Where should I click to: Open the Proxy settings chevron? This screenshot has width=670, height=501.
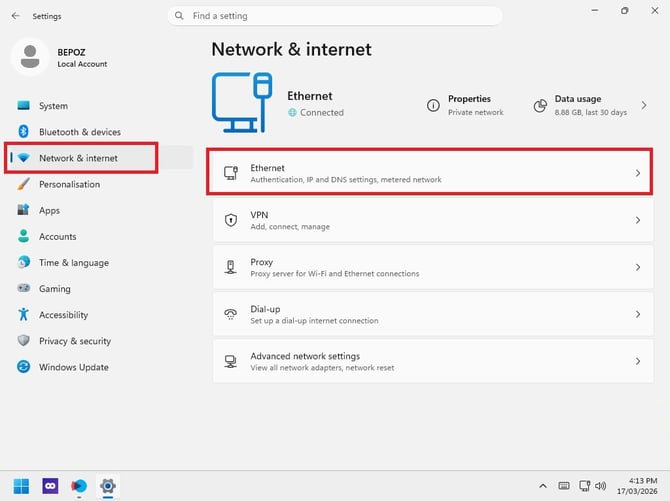click(638, 267)
